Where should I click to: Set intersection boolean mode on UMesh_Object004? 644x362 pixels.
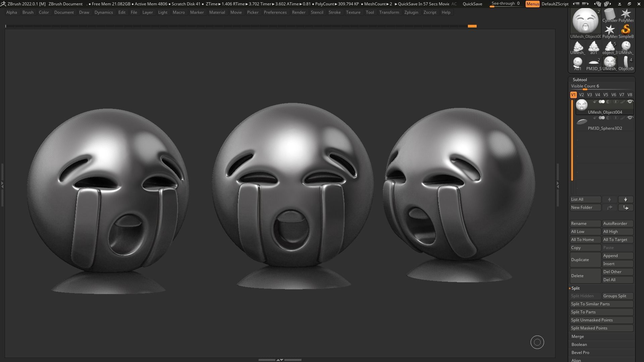click(615, 102)
